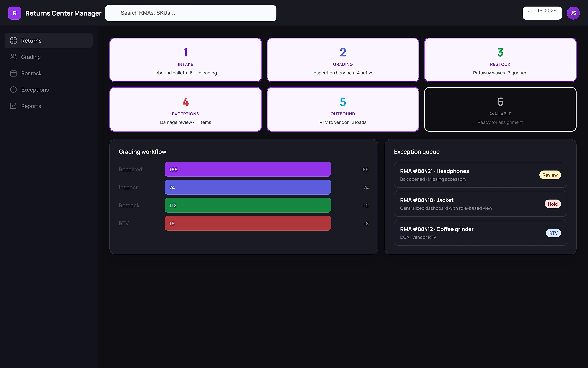
Task: Click the Received row label
Action: pos(130,169)
